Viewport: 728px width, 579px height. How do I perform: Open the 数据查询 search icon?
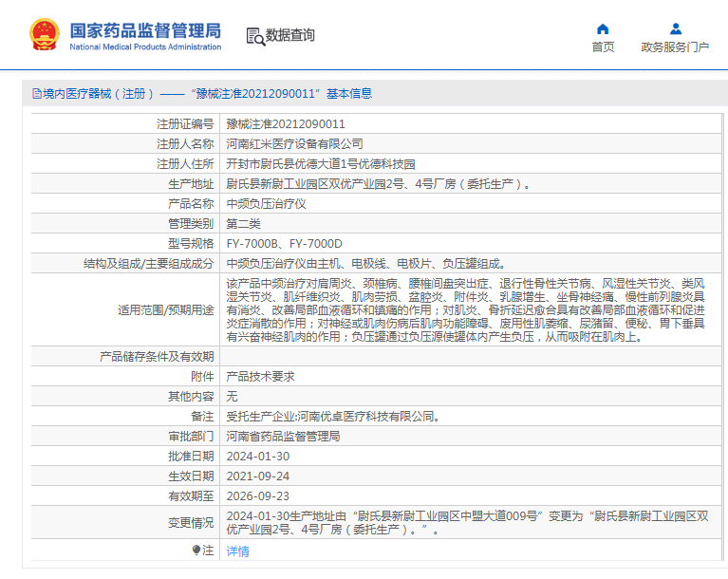[255, 36]
